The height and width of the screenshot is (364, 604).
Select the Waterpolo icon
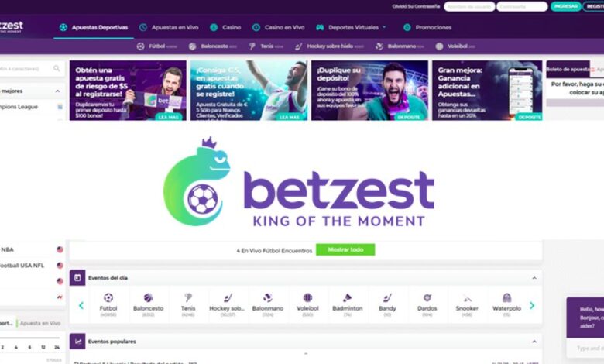506,297
